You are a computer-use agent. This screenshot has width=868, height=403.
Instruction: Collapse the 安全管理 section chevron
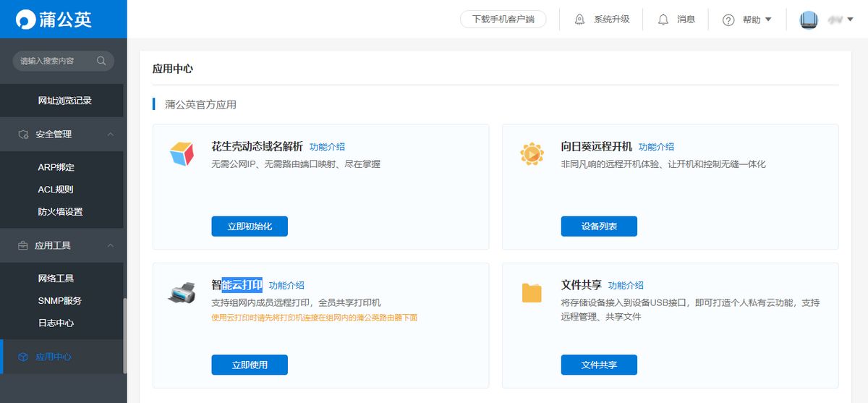(x=110, y=134)
